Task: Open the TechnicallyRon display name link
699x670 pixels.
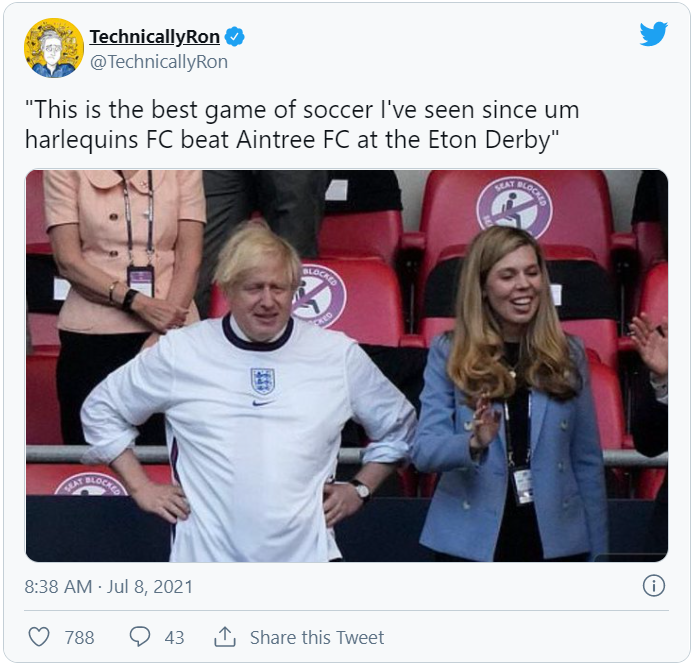Action: 154,37
